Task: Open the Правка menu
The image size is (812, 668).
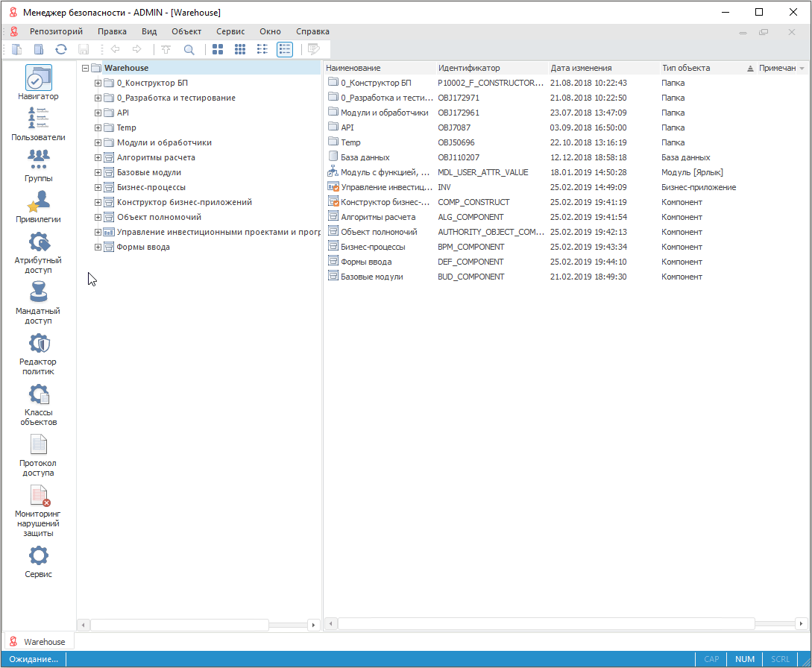Action: 112,31
